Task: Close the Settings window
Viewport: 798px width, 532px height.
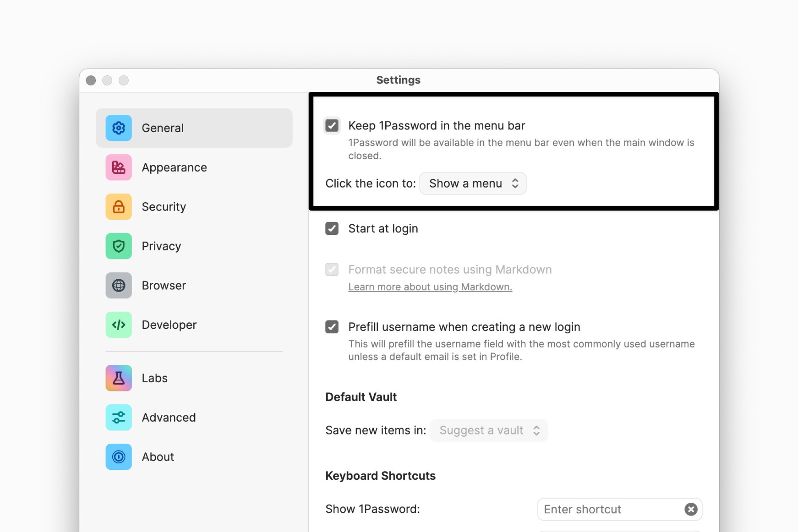Action: (x=91, y=80)
